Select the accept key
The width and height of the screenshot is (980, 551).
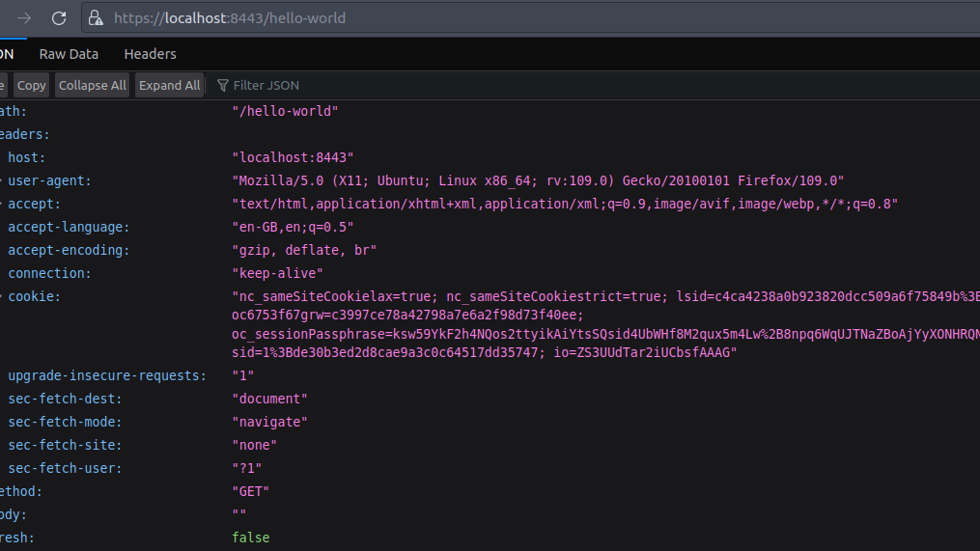pos(35,204)
